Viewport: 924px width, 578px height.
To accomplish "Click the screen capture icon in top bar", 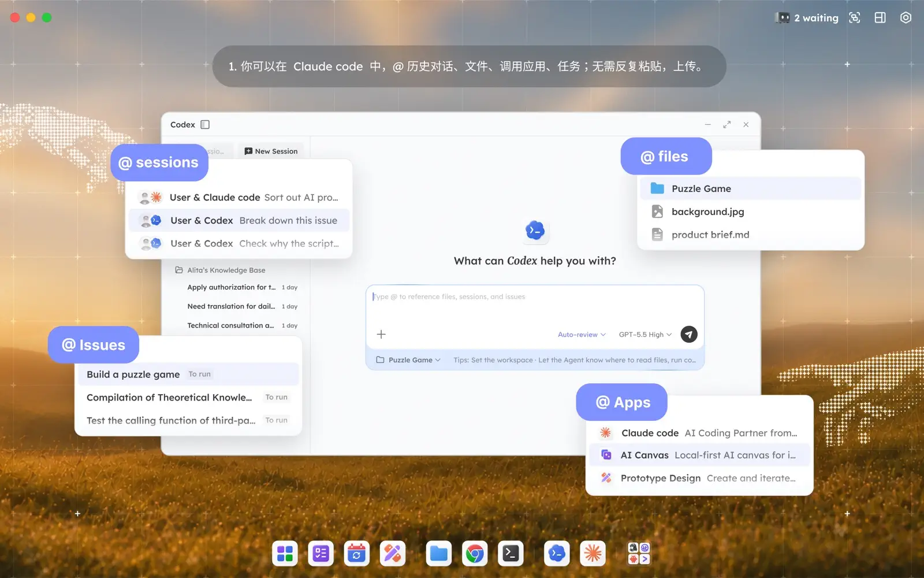I will point(855,18).
